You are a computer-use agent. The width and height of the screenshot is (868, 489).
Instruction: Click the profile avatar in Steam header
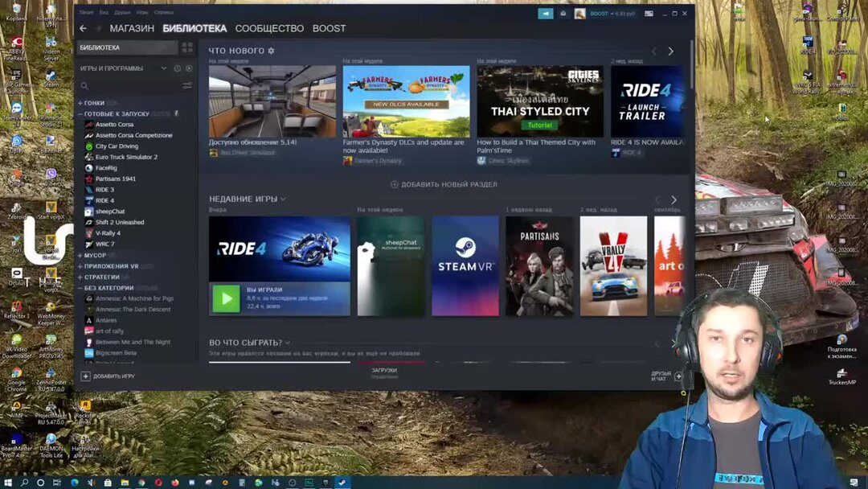pyautogui.click(x=579, y=14)
